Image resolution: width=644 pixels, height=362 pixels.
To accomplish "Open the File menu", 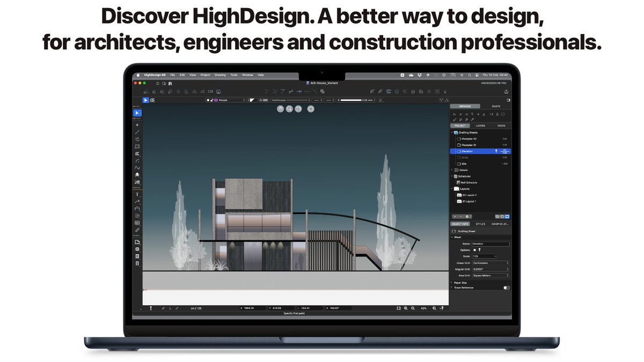I will [x=172, y=75].
